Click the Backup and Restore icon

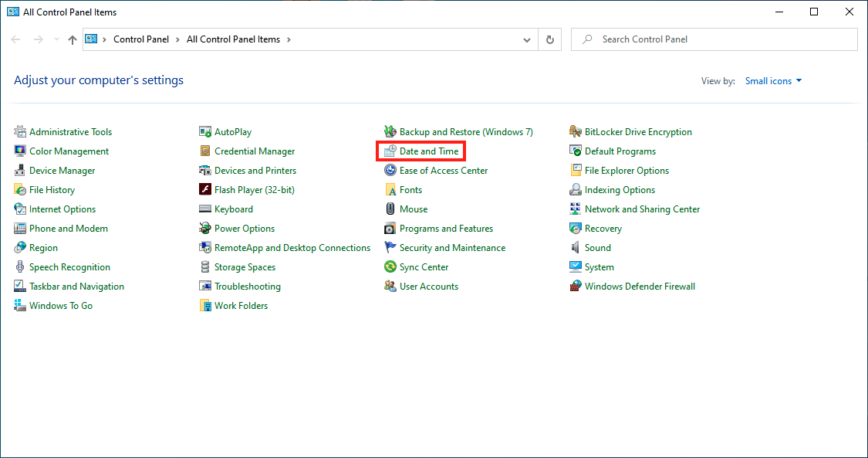coord(390,132)
